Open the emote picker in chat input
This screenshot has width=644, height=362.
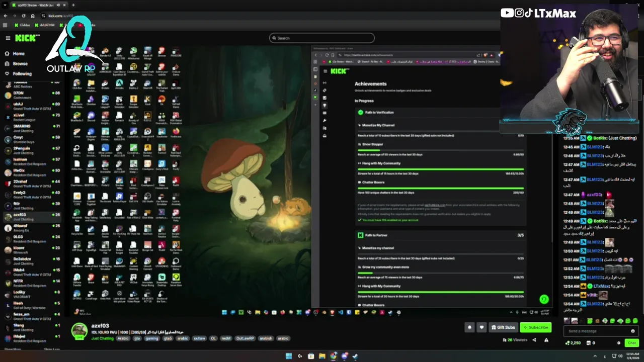[633, 331]
